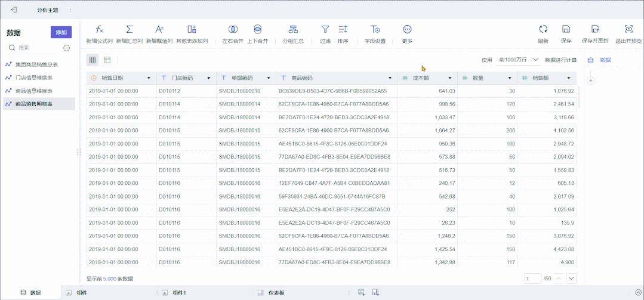Click the search magnifier icon in data panel
Image resolution: width=644 pixels, height=300 pixels.
[x=12, y=48]
